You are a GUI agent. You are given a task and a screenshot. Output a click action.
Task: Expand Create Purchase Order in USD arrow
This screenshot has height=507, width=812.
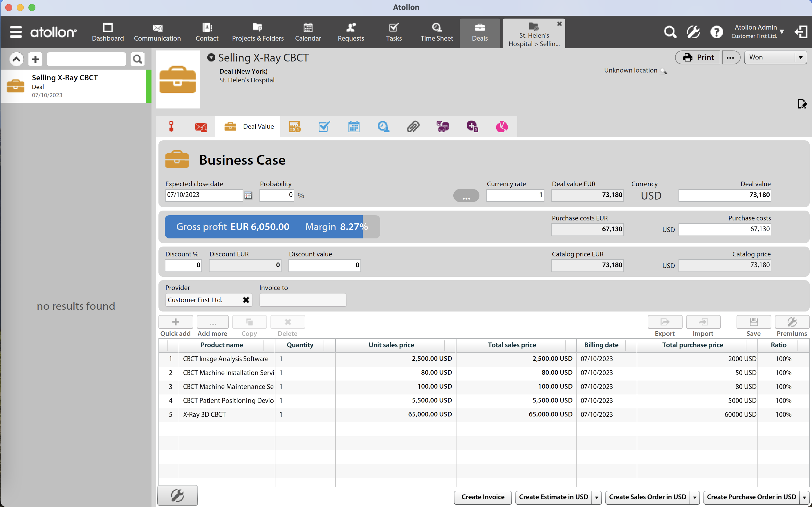click(804, 497)
